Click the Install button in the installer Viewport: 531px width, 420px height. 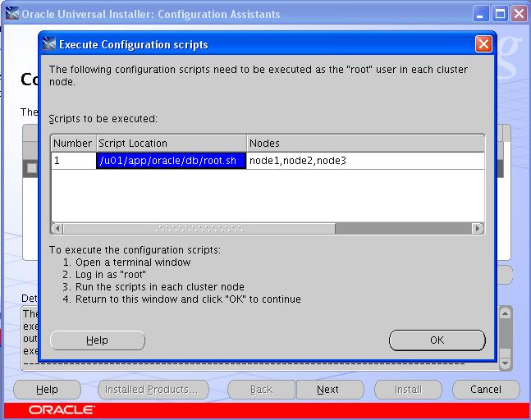408,390
